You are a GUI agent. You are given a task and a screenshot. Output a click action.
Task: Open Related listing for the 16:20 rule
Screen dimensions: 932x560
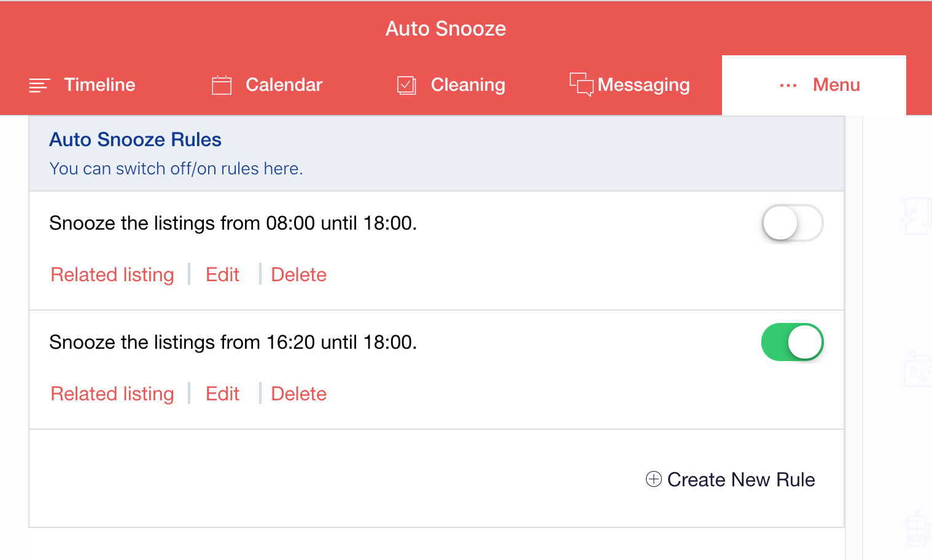pos(112,394)
